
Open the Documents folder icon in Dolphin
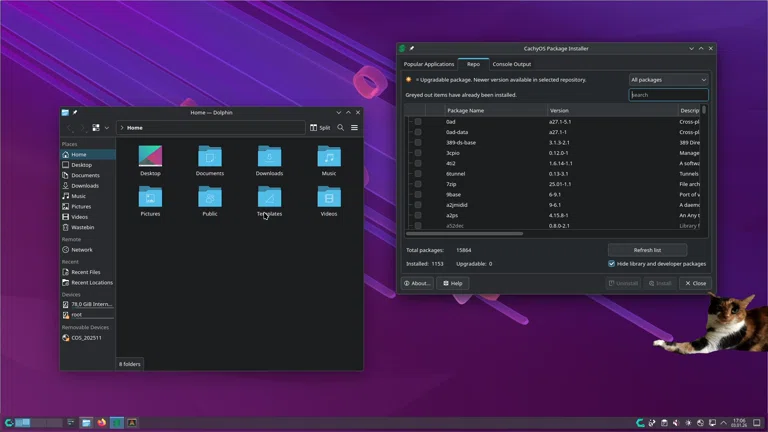pyautogui.click(x=210, y=156)
